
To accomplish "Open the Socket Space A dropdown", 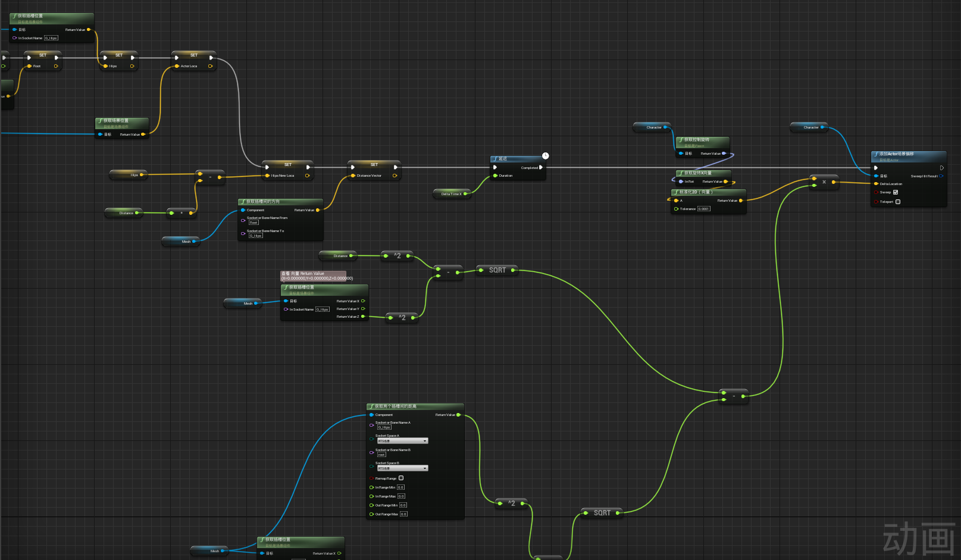I will click(x=403, y=440).
